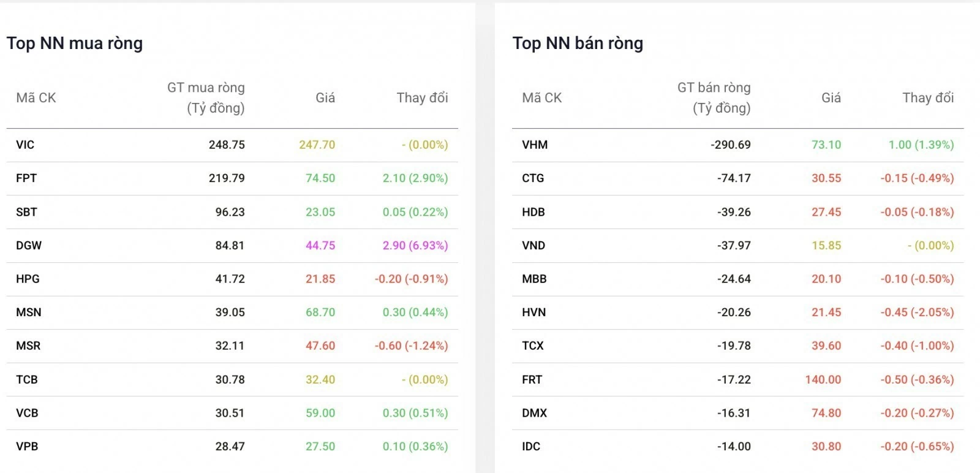Screen dimensions: 980x473
Task: Click VIC net-buy value 248.75
Action: tap(227, 145)
